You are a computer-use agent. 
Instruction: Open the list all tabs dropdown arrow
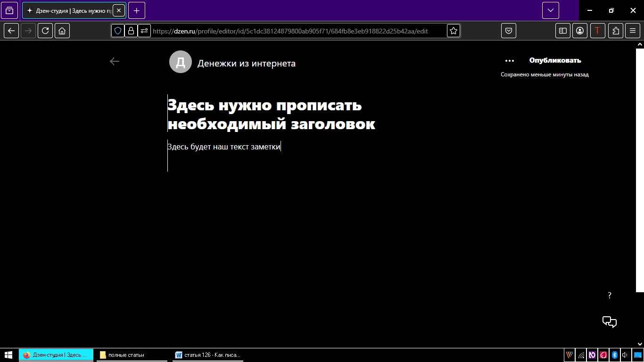tap(551, 10)
